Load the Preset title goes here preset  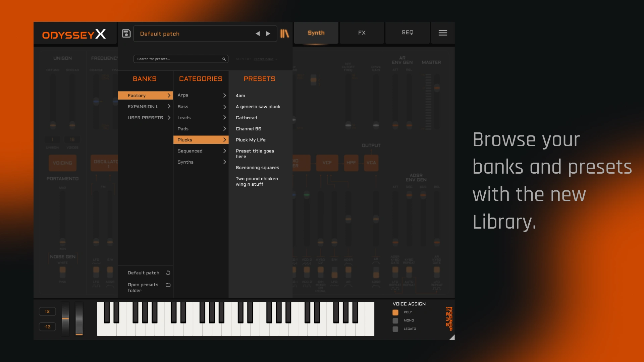click(255, 154)
